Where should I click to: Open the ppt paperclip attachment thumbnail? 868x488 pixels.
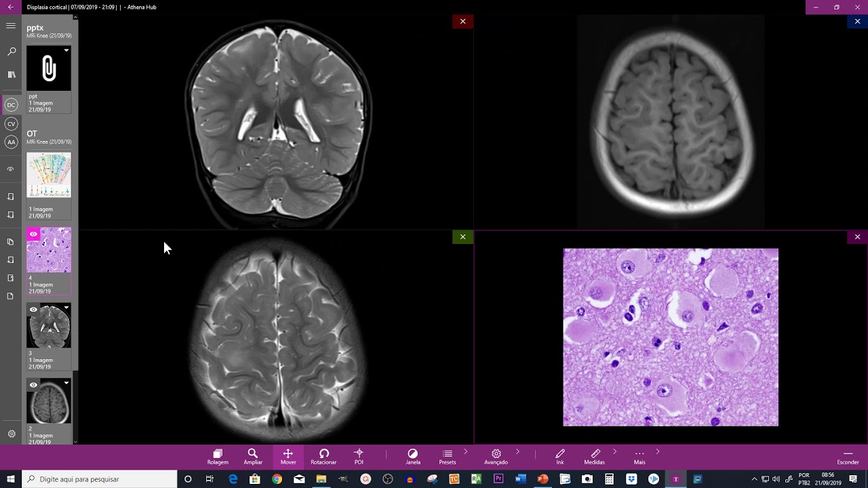click(49, 68)
